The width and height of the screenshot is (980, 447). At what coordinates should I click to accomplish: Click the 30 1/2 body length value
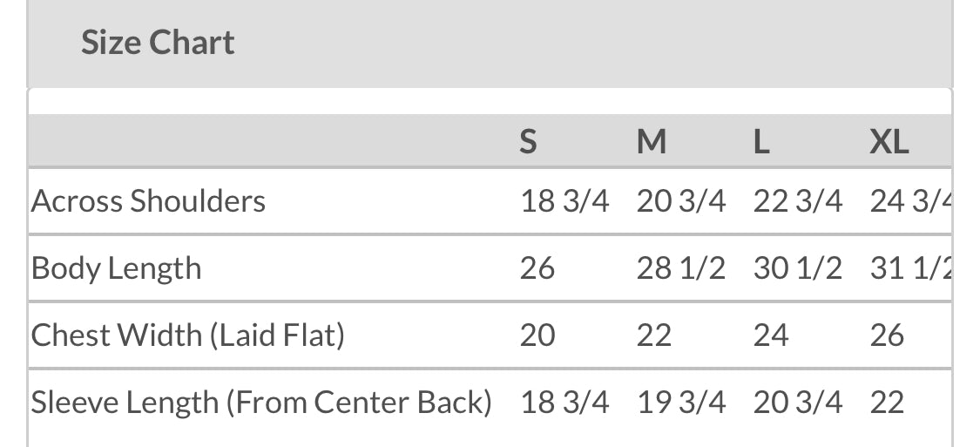point(797,268)
